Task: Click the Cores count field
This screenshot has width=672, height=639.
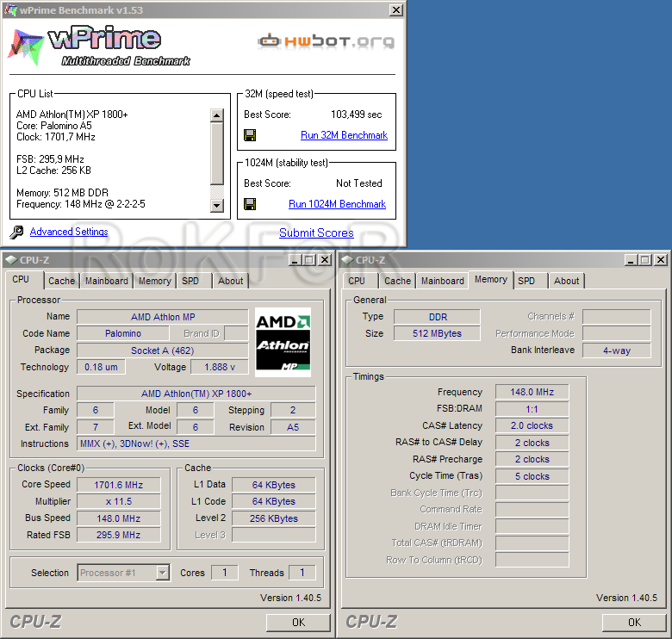Action: (x=225, y=573)
